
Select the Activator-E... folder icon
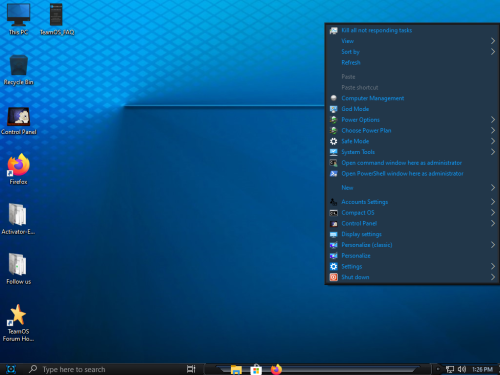coord(18,219)
